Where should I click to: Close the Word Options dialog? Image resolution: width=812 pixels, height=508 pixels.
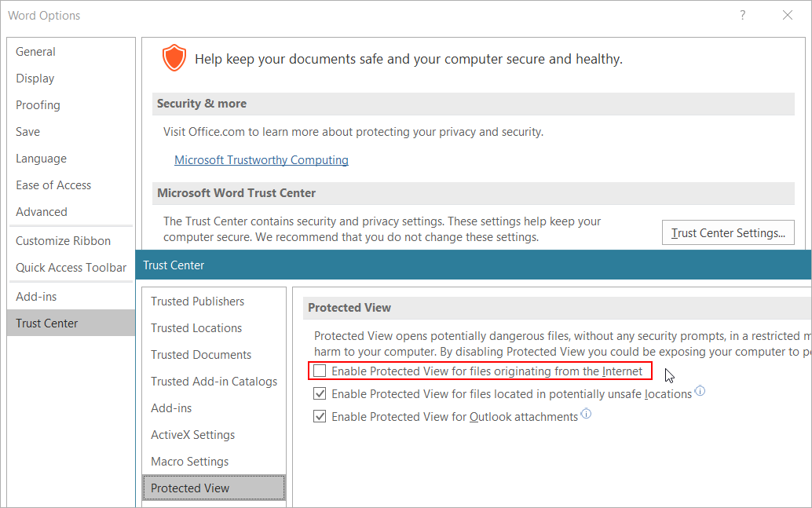pos(787,15)
